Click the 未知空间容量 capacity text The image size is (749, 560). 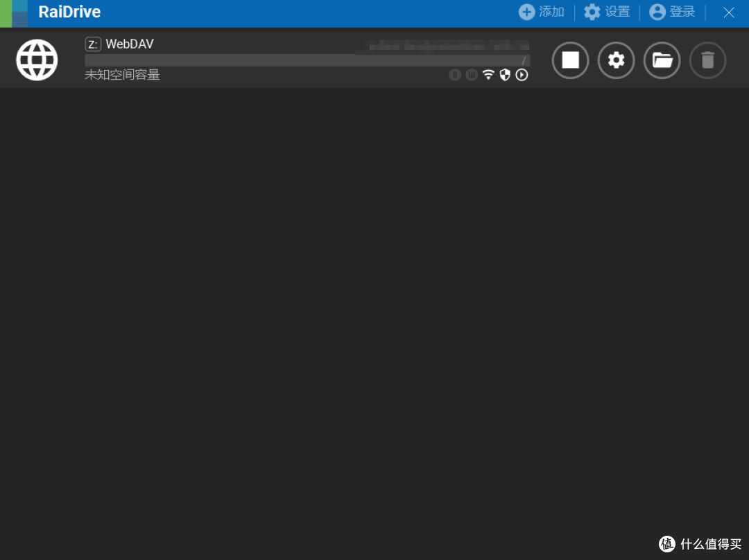tap(122, 75)
